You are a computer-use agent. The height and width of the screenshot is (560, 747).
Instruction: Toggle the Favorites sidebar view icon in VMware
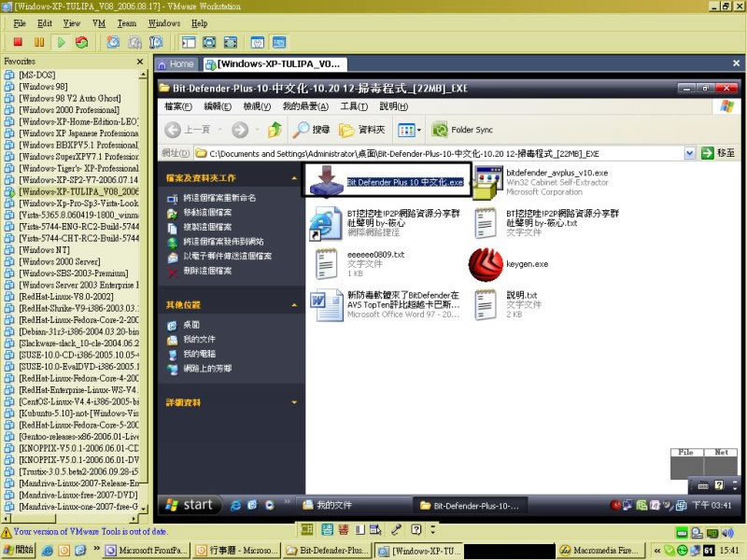coord(189,42)
